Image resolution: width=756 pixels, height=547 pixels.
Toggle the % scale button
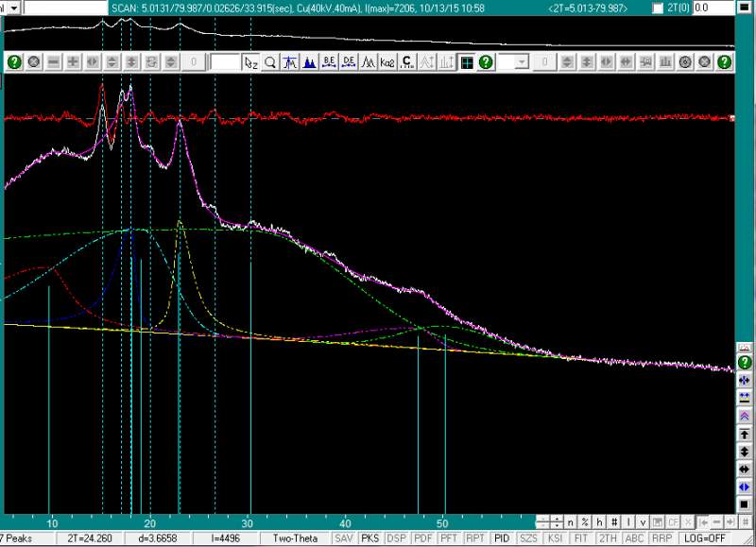pyautogui.click(x=585, y=522)
